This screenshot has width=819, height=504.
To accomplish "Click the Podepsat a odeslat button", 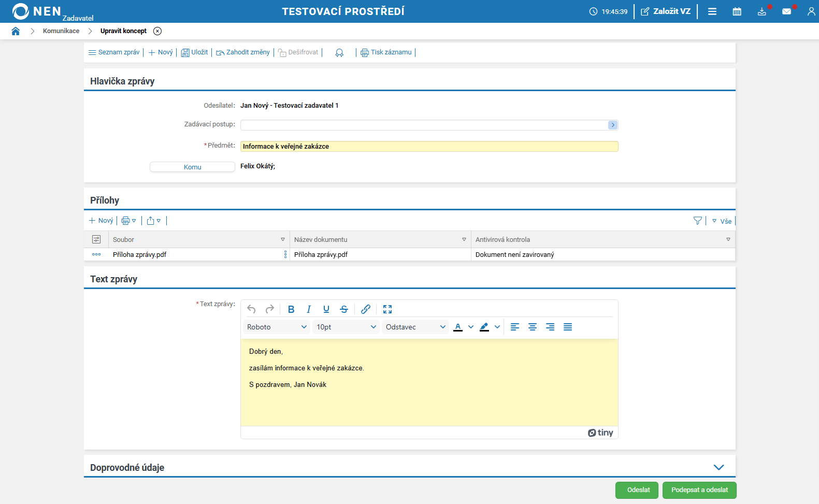I will [699, 490].
